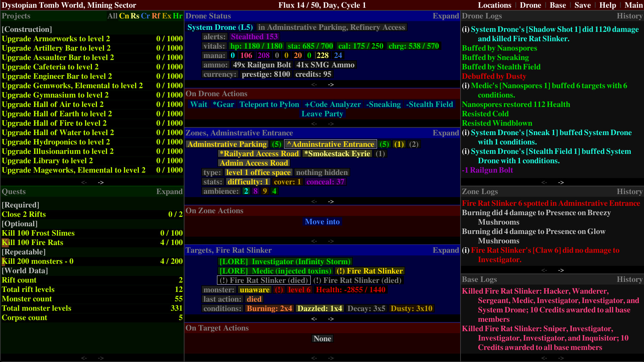
Task: Select the Rs project filter
Action: coord(135,16)
